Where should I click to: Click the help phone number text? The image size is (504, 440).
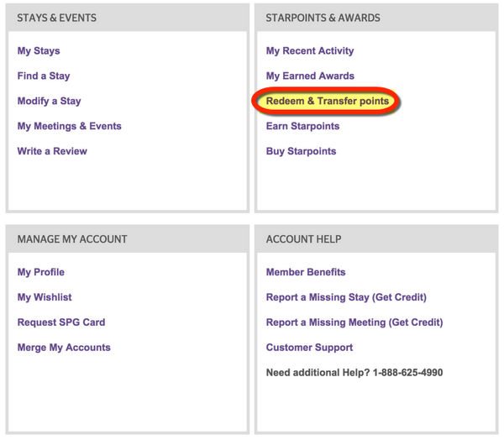[408, 373]
